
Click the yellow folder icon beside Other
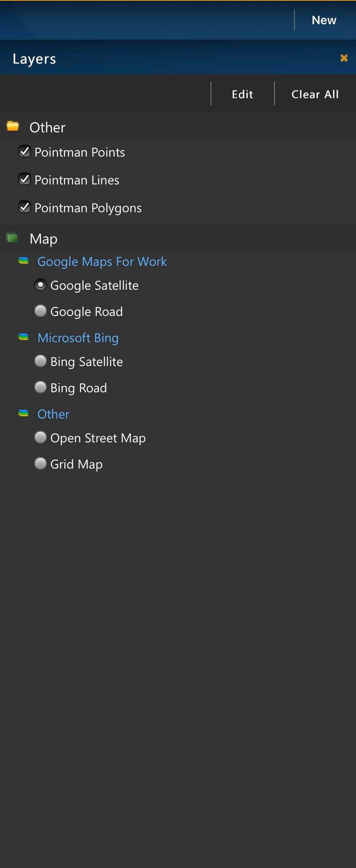13,126
